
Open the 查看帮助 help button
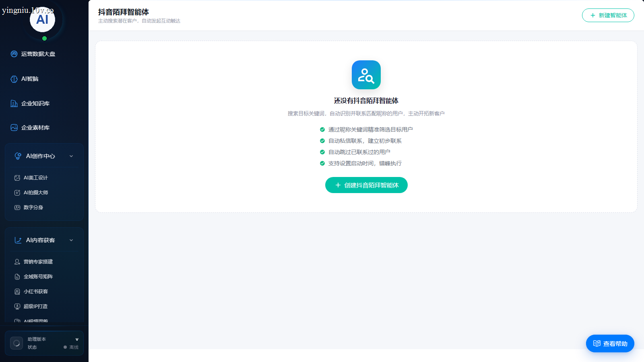pos(610,343)
